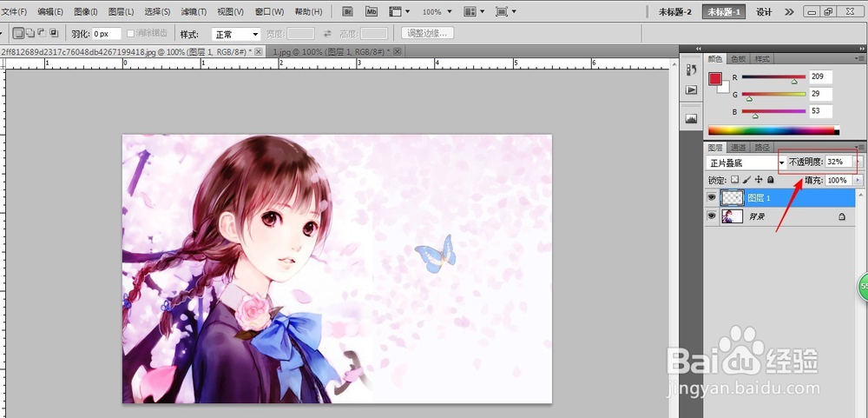
Task: Select the 未标题-1 workspace button
Action: [x=724, y=11]
